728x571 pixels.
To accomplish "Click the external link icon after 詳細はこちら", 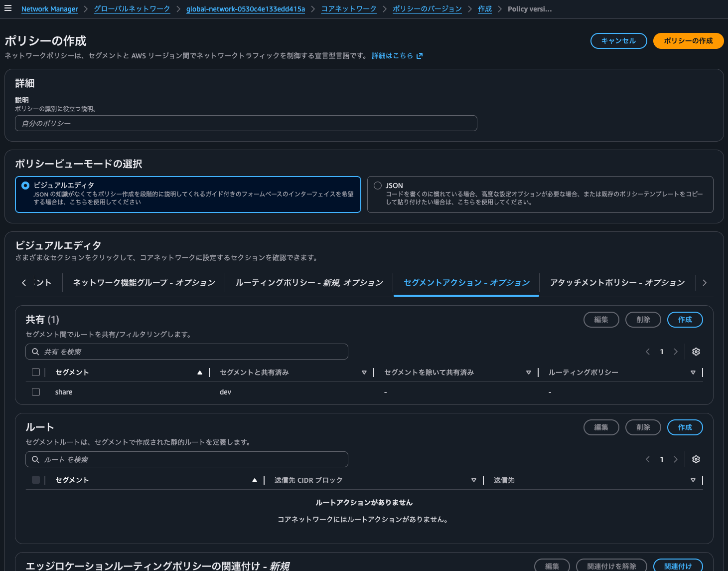I will tap(420, 55).
